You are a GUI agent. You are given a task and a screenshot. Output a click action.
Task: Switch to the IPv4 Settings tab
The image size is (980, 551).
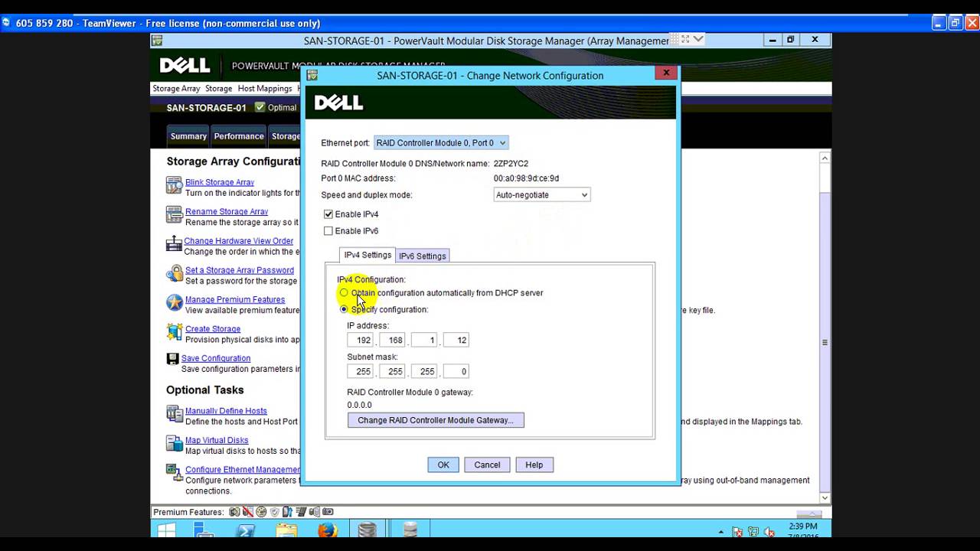(367, 255)
